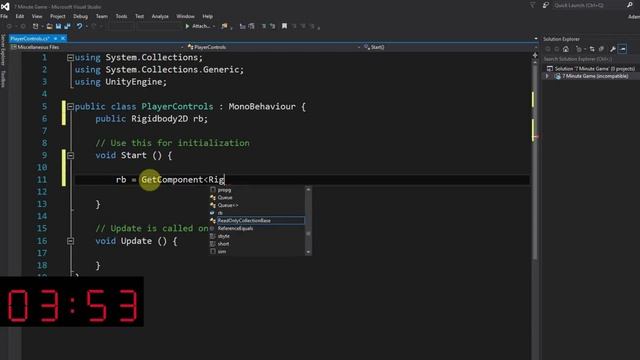Expand the 7 Minute Game project node
640x360 pixels.
548,76
